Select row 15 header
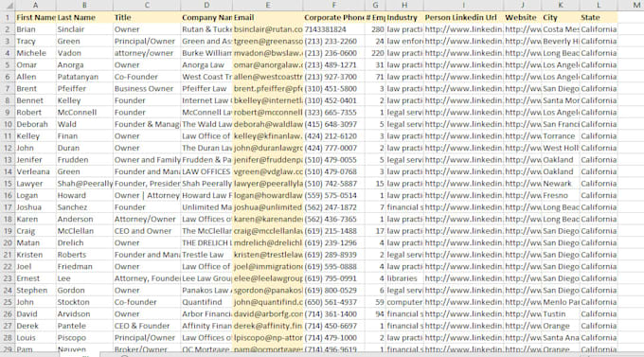644x357 pixels. [x=8, y=184]
